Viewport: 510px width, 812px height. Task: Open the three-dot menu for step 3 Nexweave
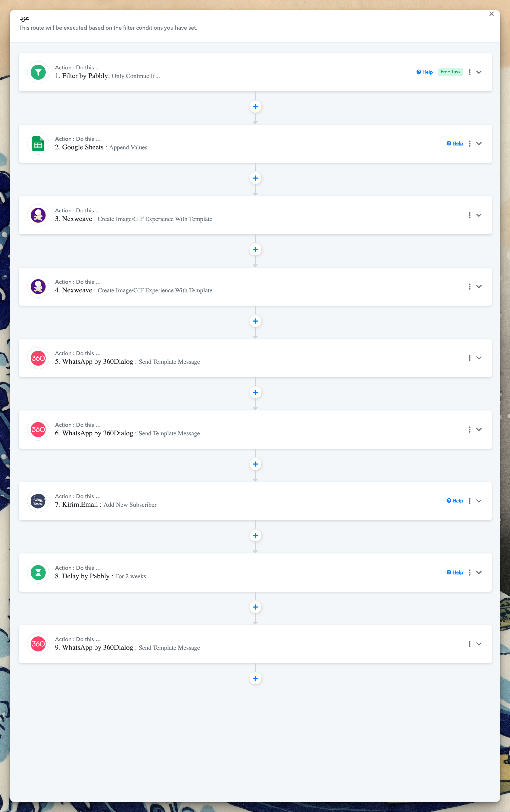(x=469, y=215)
